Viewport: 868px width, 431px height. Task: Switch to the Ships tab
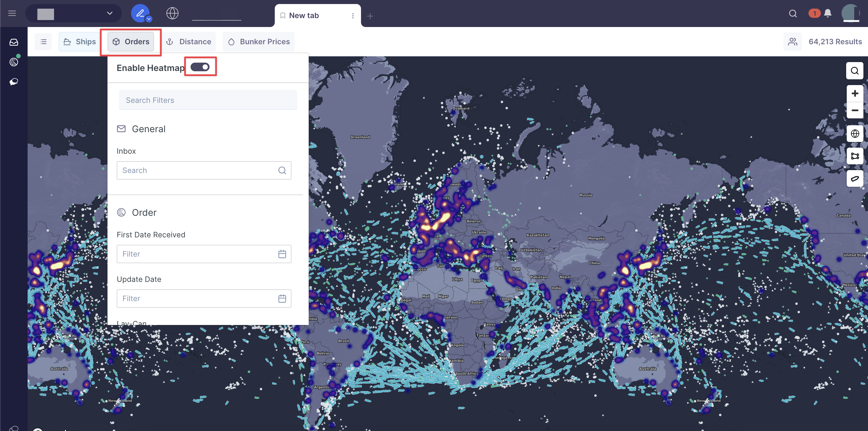click(80, 42)
